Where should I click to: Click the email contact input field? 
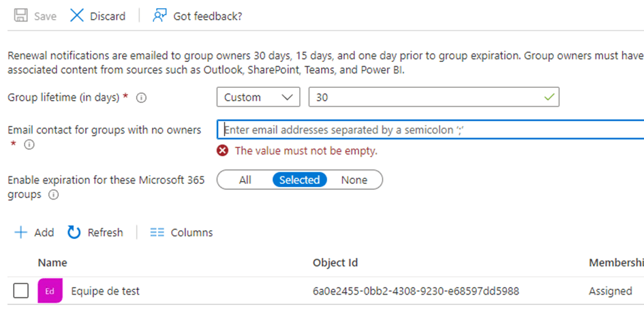tap(429, 130)
